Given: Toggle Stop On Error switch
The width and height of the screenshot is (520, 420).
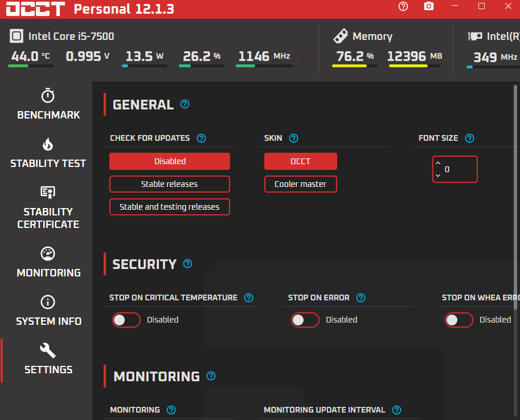Looking at the screenshot, I should 305,320.
